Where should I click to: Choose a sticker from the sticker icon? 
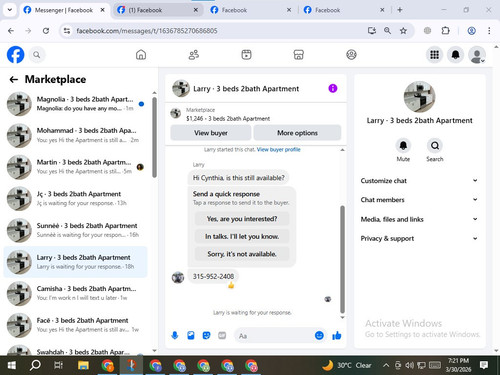coord(207,335)
